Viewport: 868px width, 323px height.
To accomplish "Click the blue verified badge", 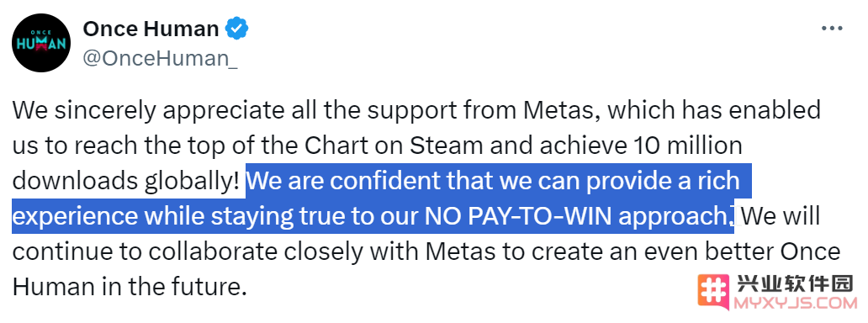I will 237,29.
